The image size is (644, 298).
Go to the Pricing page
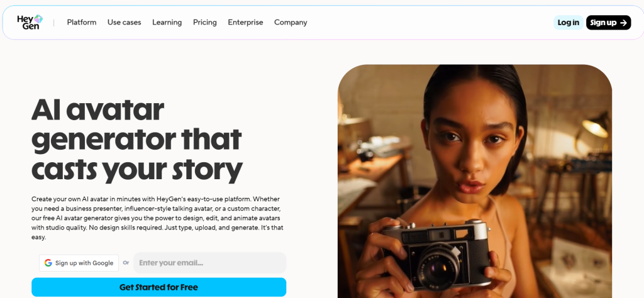(205, 23)
